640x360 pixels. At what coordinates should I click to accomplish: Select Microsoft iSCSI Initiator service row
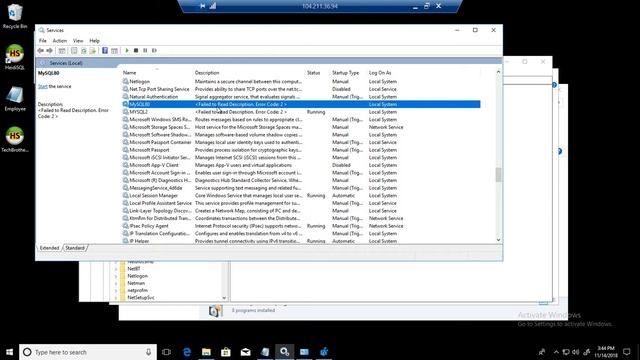tap(301, 158)
